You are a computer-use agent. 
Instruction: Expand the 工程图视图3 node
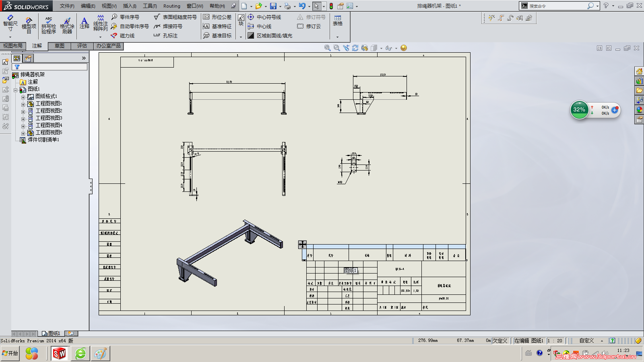23,119
